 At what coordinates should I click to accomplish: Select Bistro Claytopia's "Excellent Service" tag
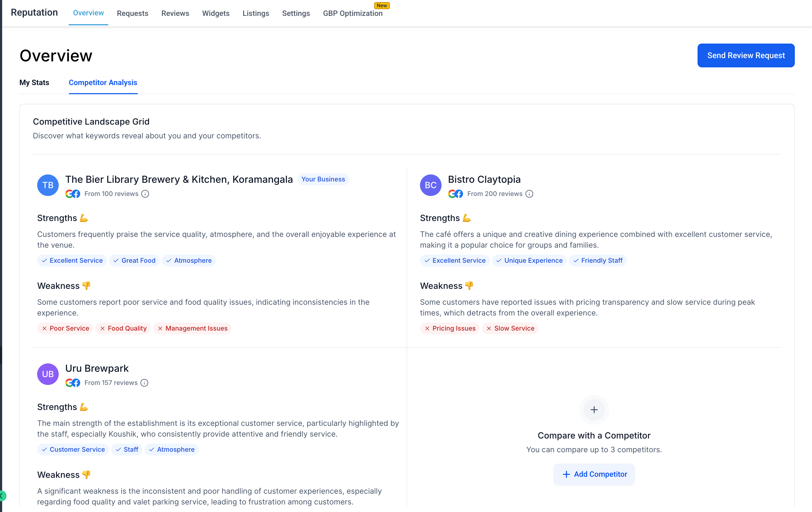(x=454, y=261)
